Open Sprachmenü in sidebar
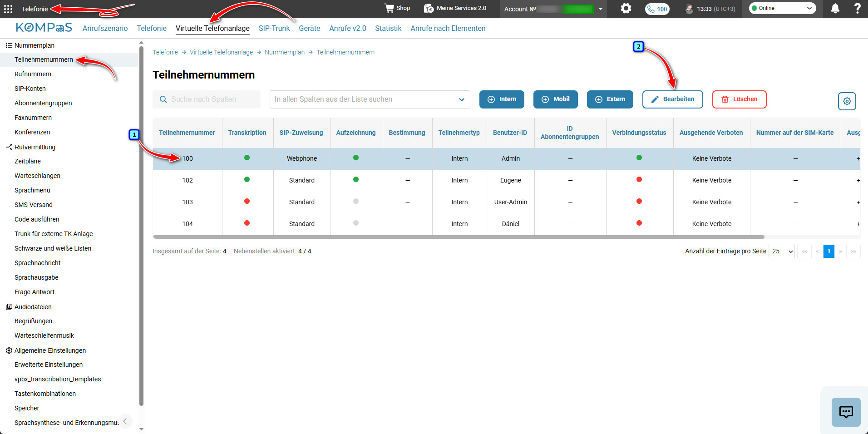This screenshot has width=868, height=434. (32, 190)
